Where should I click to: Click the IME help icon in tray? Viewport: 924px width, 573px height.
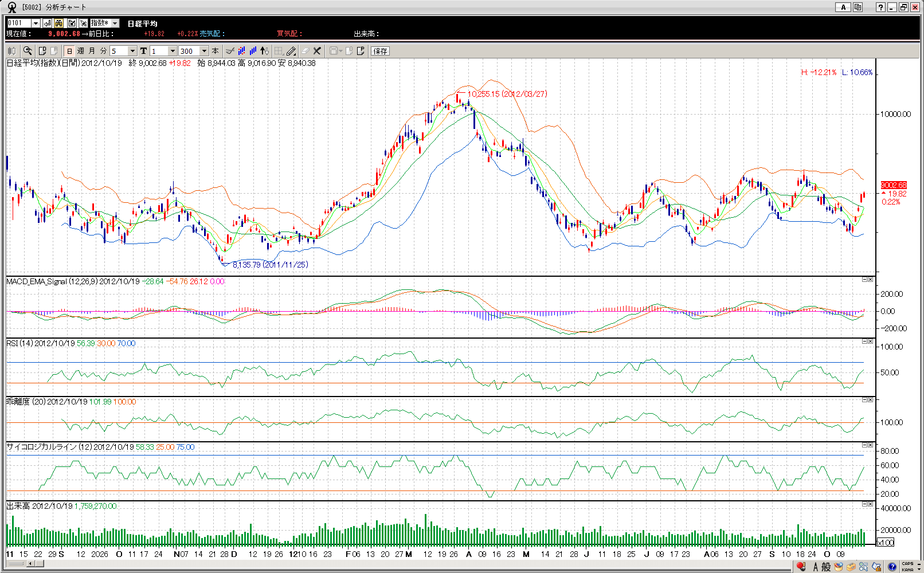[x=892, y=567]
